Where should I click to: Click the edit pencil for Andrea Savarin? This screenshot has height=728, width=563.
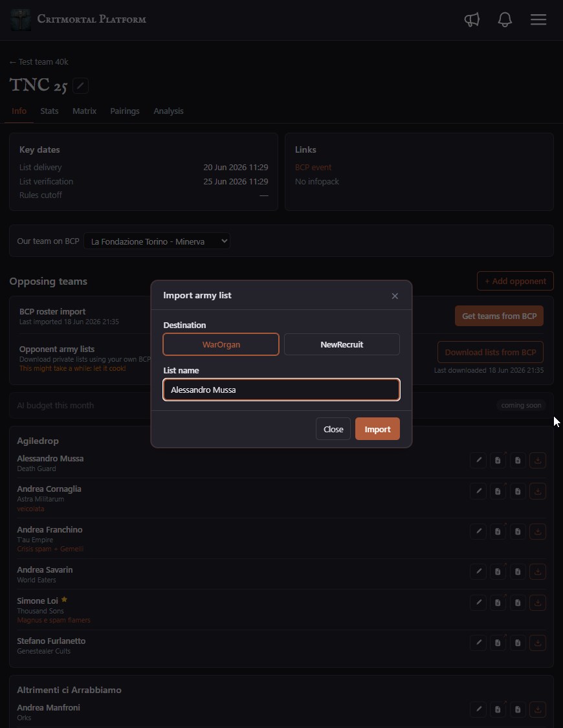pyautogui.click(x=478, y=571)
